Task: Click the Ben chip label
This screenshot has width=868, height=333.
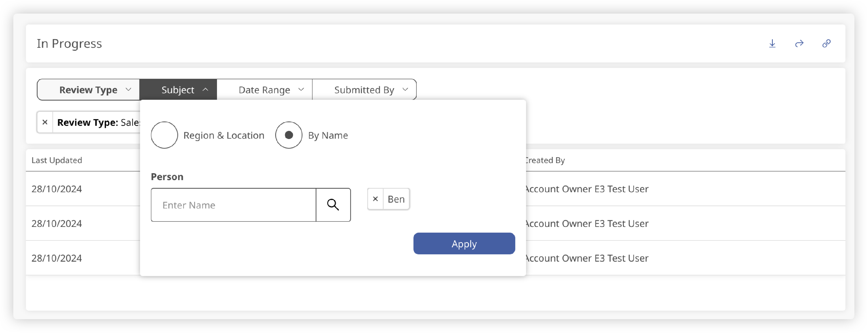Action: pyautogui.click(x=396, y=199)
